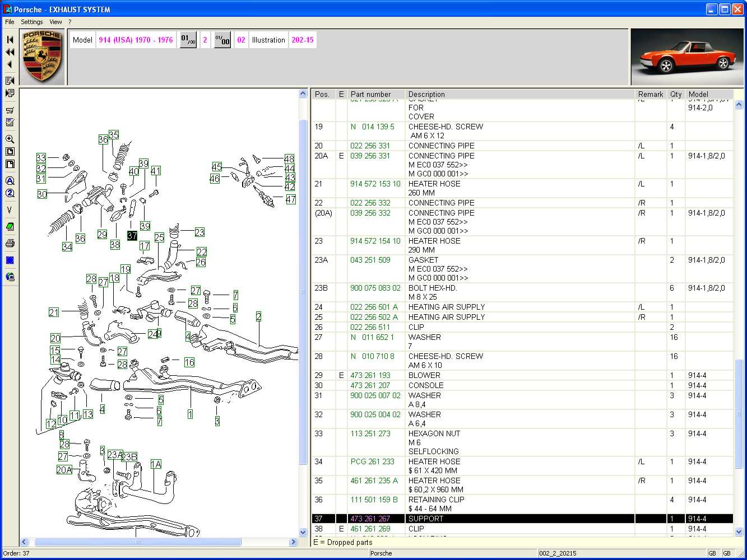This screenshot has width=747, height=560.
Task: Click the lower page-view icon
Action: tap(10, 164)
